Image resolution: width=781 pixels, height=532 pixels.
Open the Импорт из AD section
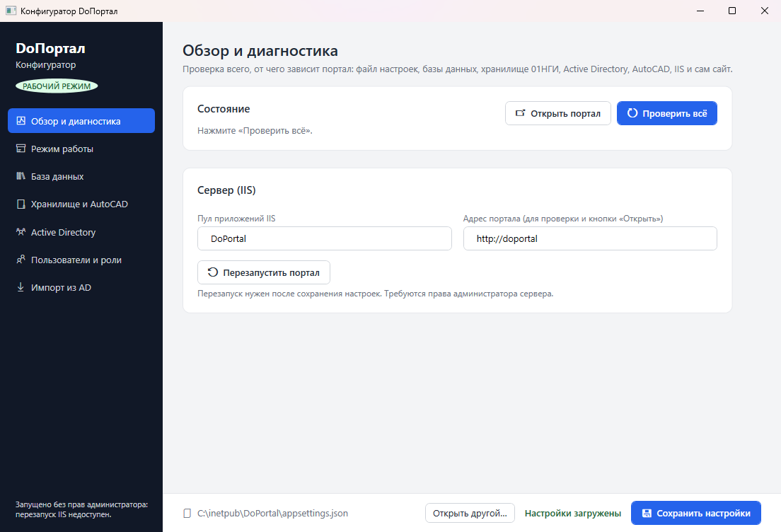(81, 287)
